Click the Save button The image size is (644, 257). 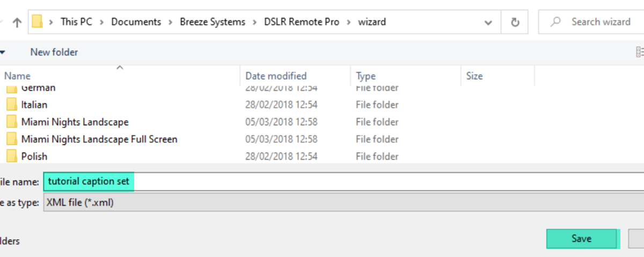point(582,239)
